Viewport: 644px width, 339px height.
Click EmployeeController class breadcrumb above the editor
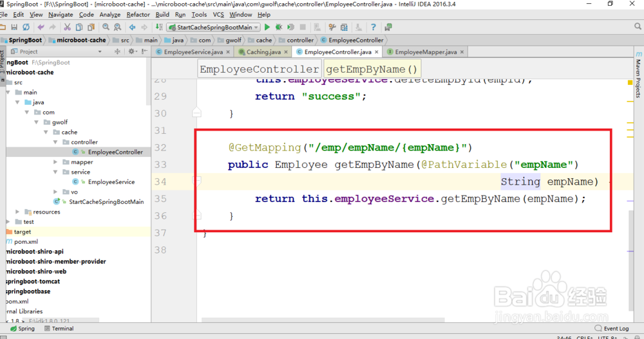(259, 69)
